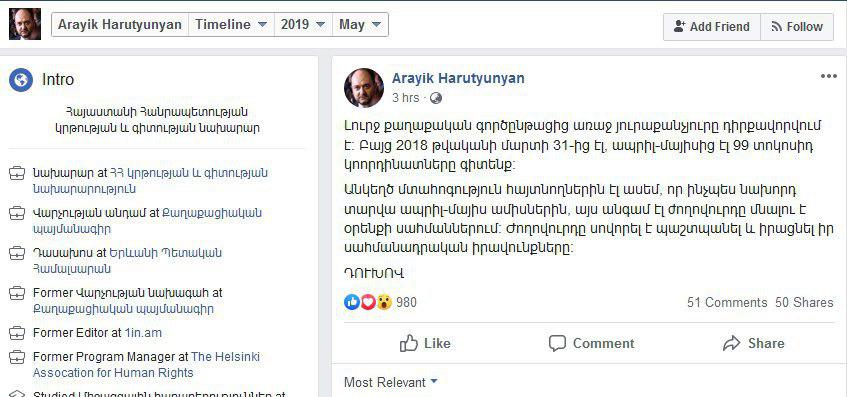Expand the Most Relevant comment sorting
847x397 pixels.
[391, 382]
